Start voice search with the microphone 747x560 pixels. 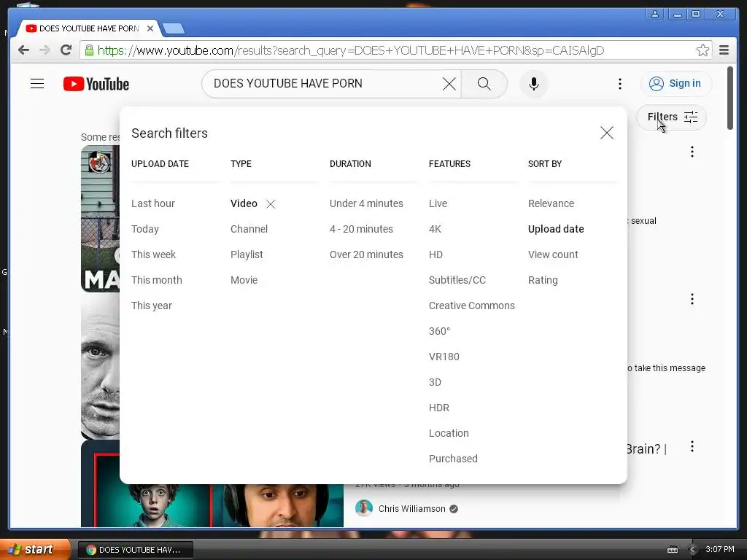[x=533, y=84]
